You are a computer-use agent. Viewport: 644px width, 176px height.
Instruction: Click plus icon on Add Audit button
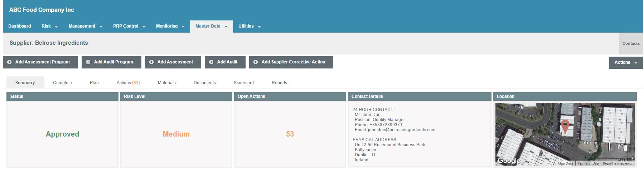pos(211,62)
